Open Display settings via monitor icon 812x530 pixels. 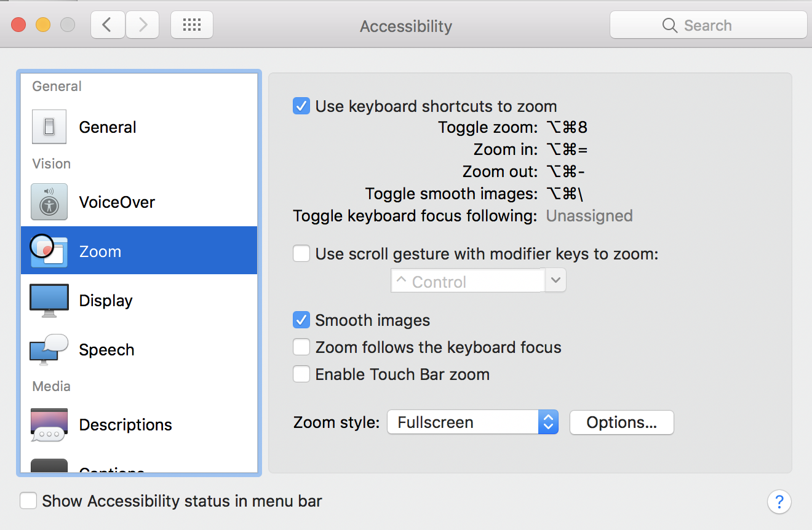[49, 301]
